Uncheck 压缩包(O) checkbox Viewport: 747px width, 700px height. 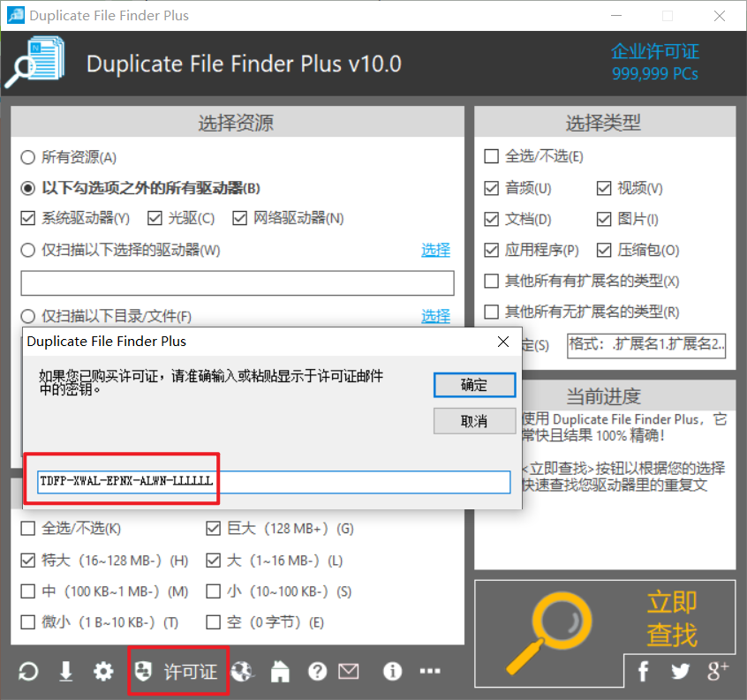[604, 250]
